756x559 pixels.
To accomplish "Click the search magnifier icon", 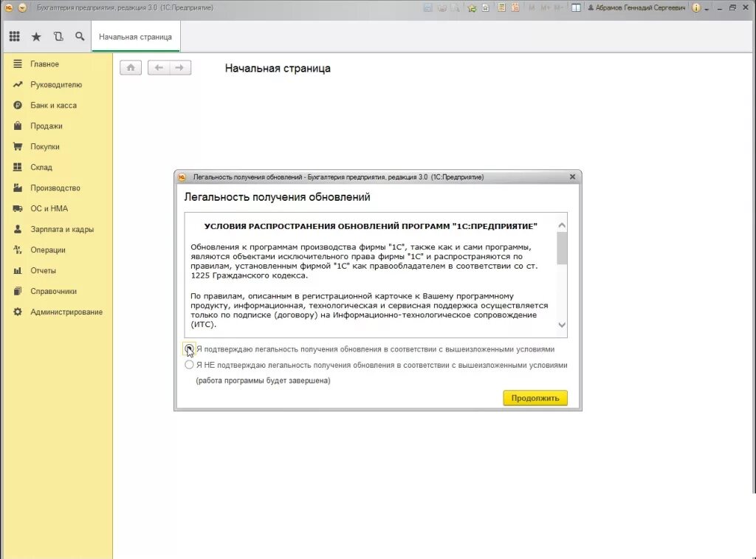I will click(x=80, y=36).
